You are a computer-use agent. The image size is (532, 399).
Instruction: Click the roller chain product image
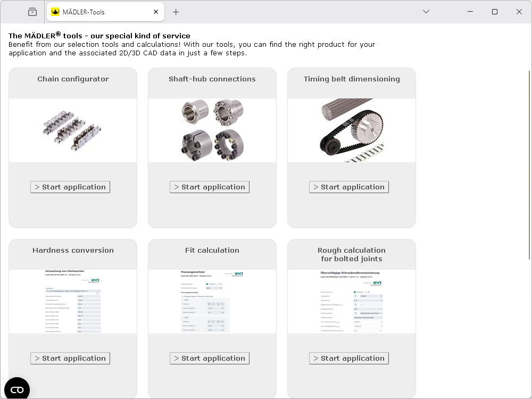[x=73, y=130]
